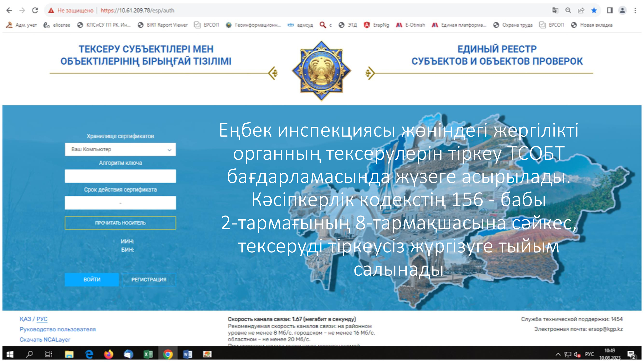Screen dimensions: 644x362
Task: Expand the certificate storage dropdown
Action: point(120,149)
